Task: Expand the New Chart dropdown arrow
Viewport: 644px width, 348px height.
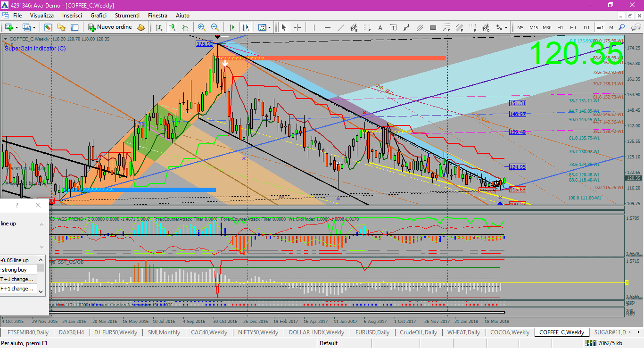Action: [x=17, y=27]
